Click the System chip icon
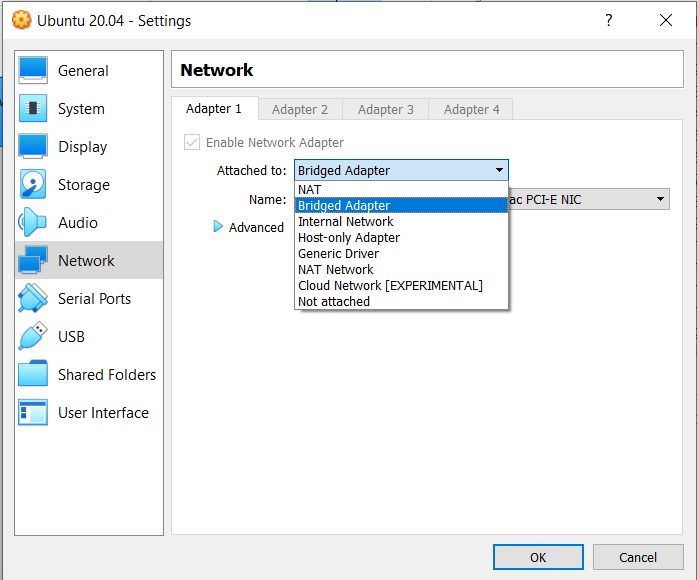The width and height of the screenshot is (697, 580). click(33, 108)
